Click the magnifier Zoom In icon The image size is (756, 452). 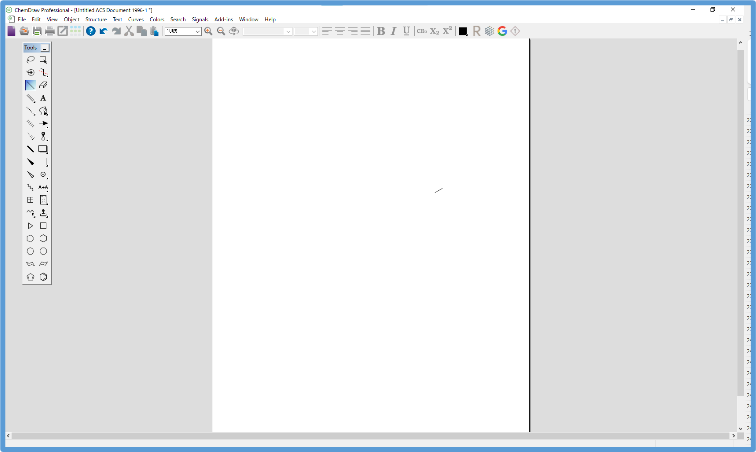point(208,31)
